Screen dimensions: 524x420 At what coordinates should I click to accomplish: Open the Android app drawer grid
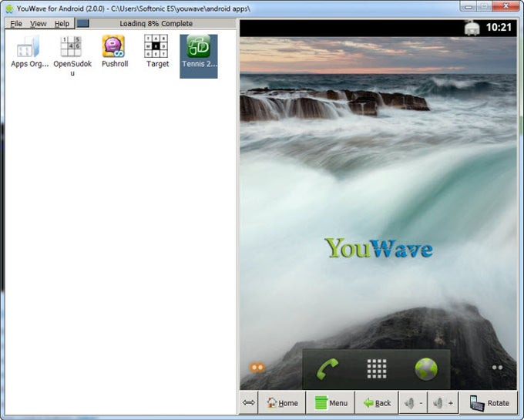[377, 369]
